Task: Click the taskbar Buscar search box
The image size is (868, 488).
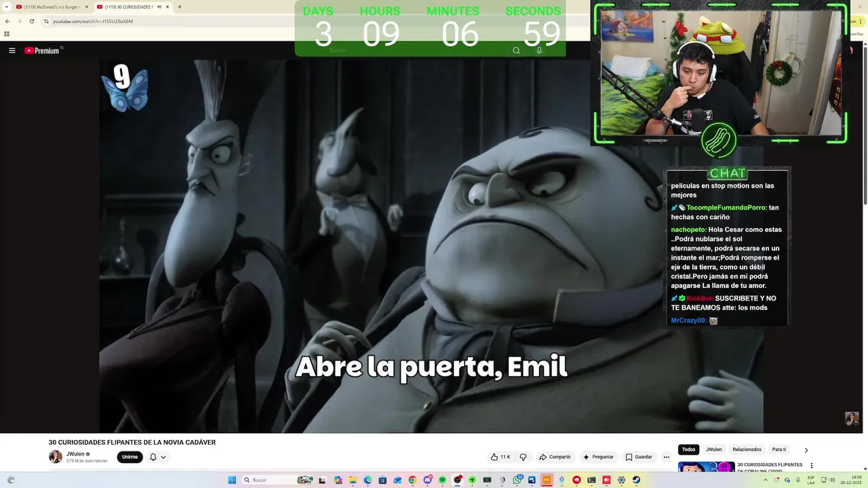Action: click(278, 480)
